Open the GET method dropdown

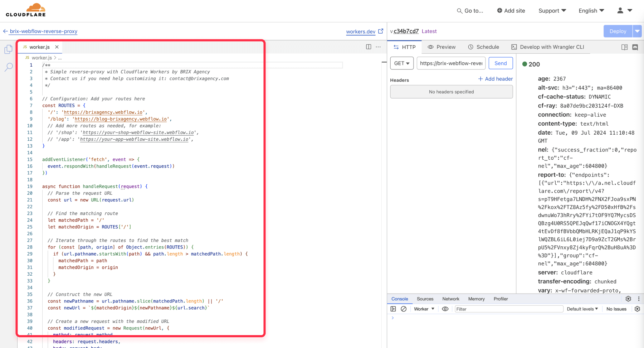(402, 63)
